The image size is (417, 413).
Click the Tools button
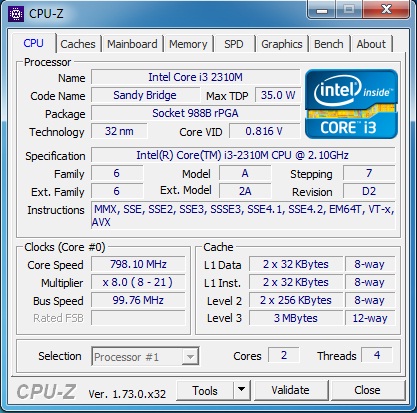(x=205, y=390)
